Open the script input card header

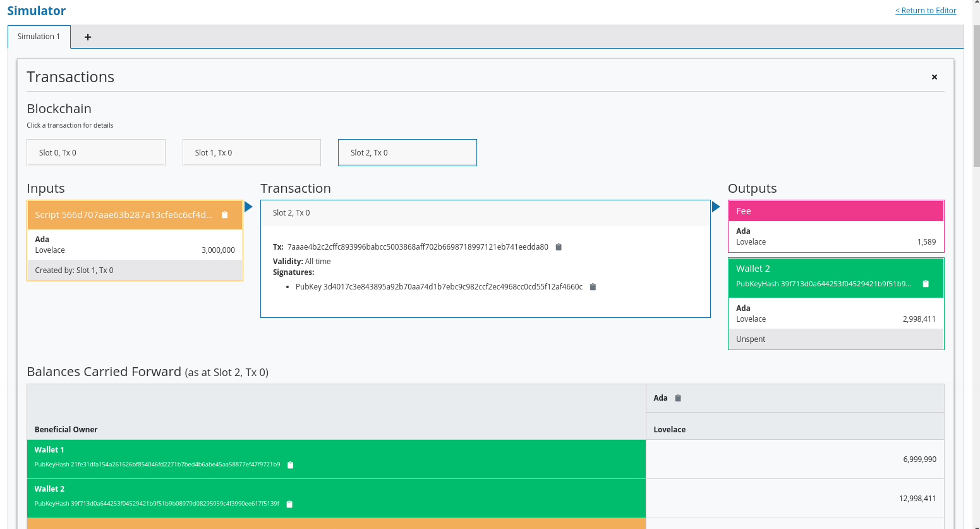click(123, 215)
